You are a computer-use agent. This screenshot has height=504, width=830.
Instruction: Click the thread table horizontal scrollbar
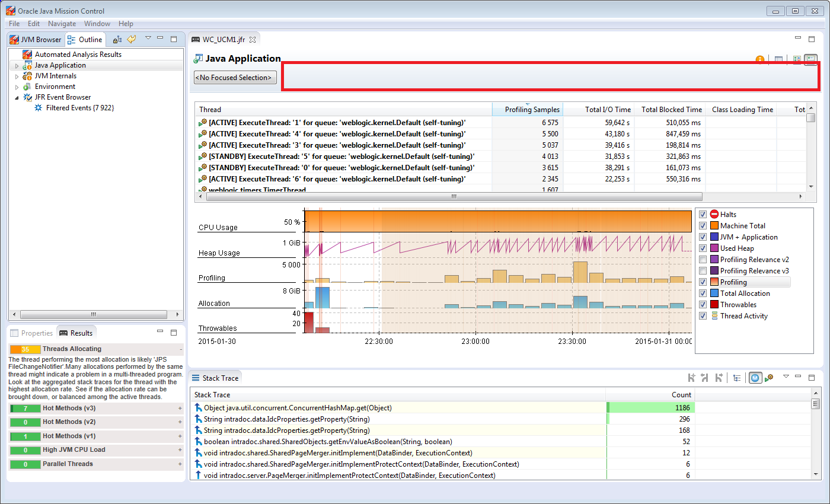coord(454,196)
